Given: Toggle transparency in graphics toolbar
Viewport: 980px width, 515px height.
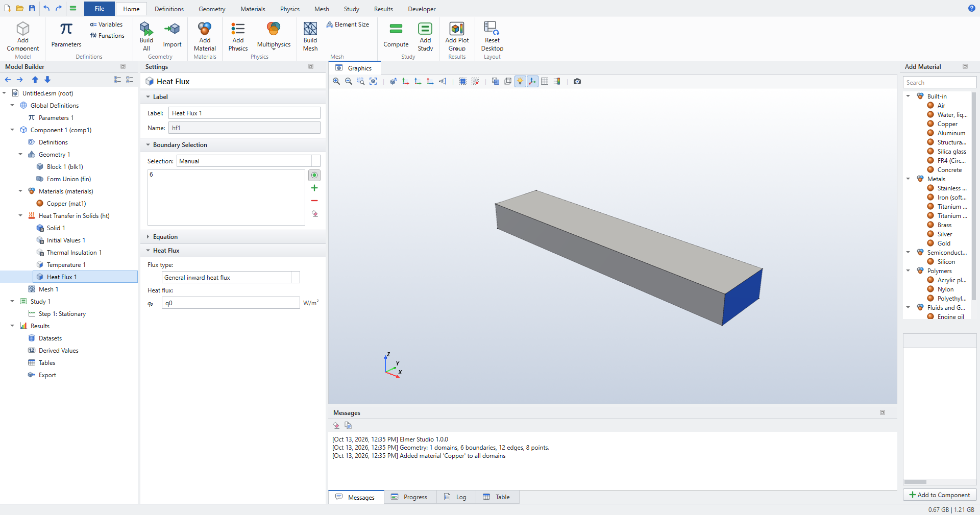Looking at the screenshot, I should tap(496, 81).
